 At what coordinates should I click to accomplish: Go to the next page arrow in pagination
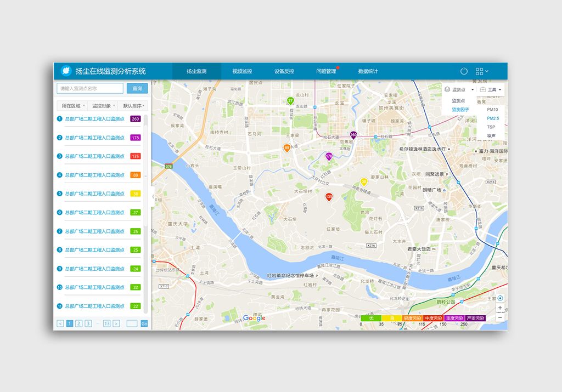tap(116, 323)
